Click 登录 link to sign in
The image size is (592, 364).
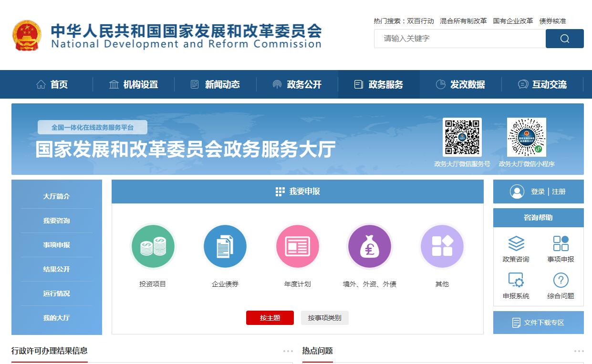click(x=538, y=192)
